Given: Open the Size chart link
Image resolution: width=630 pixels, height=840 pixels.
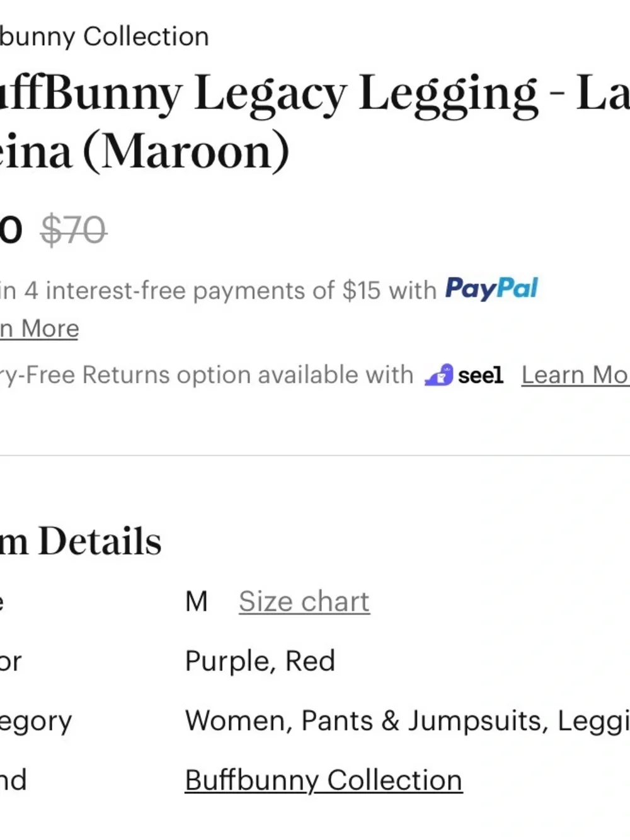Looking at the screenshot, I should click(x=304, y=602).
